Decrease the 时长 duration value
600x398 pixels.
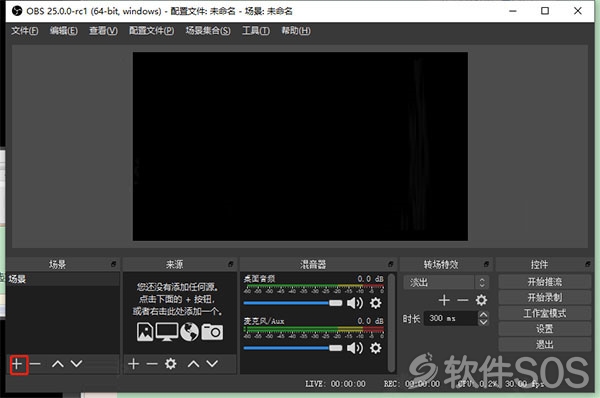coord(484,322)
